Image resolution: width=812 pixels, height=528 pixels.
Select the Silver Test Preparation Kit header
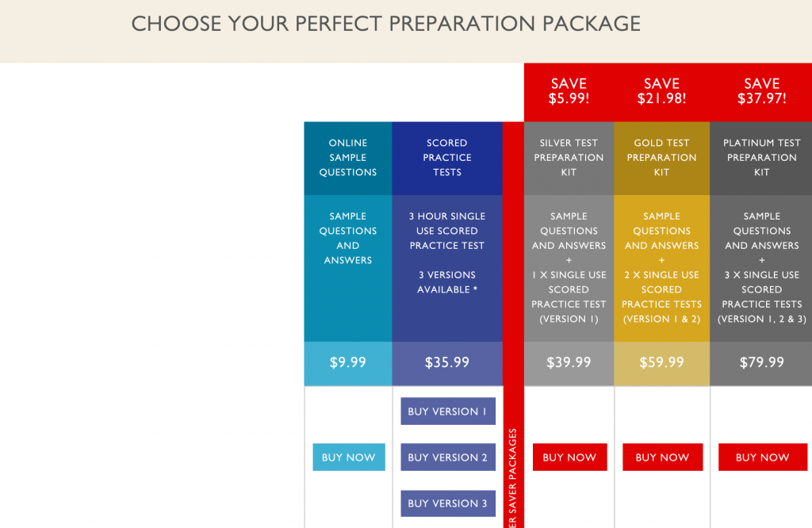click(569, 158)
